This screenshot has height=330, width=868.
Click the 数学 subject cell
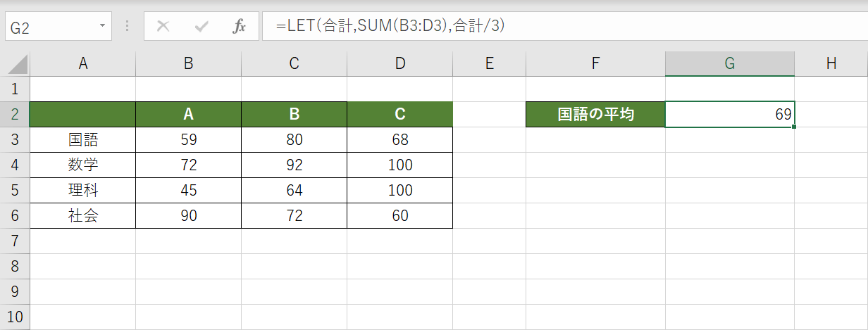coord(83,165)
